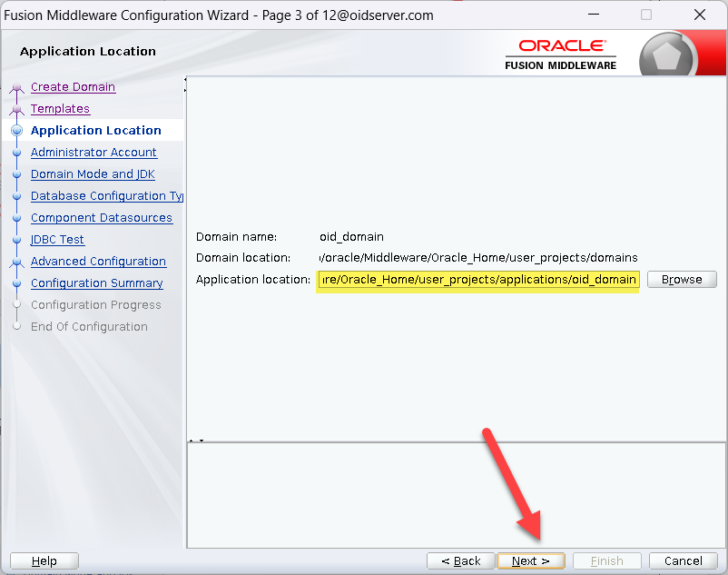The width and height of the screenshot is (728, 575).
Task: Open the Templates step link
Action: pyautogui.click(x=60, y=109)
